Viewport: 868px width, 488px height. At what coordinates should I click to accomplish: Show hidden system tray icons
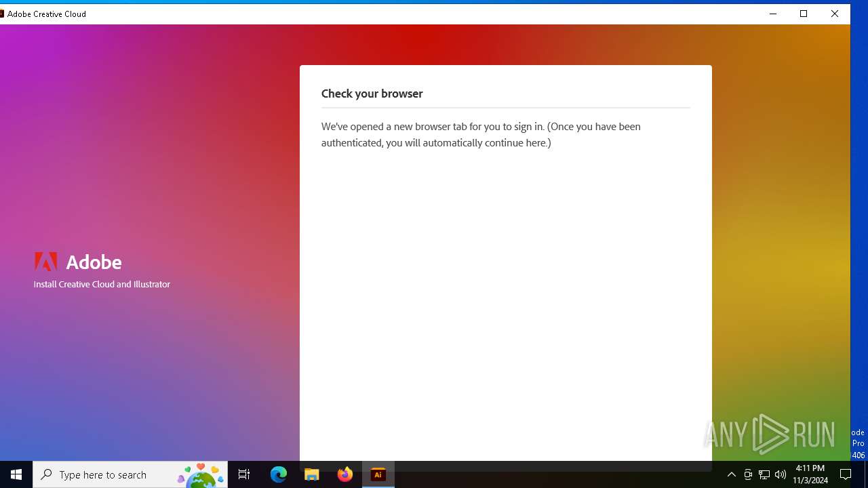click(731, 474)
